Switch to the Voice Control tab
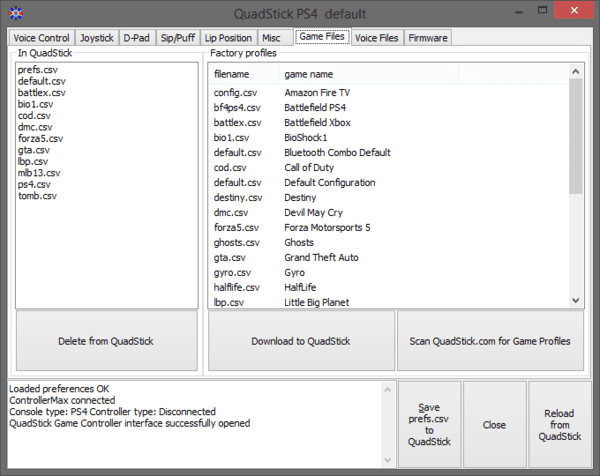Image resolution: width=600 pixels, height=476 pixels. pos(41,38)
